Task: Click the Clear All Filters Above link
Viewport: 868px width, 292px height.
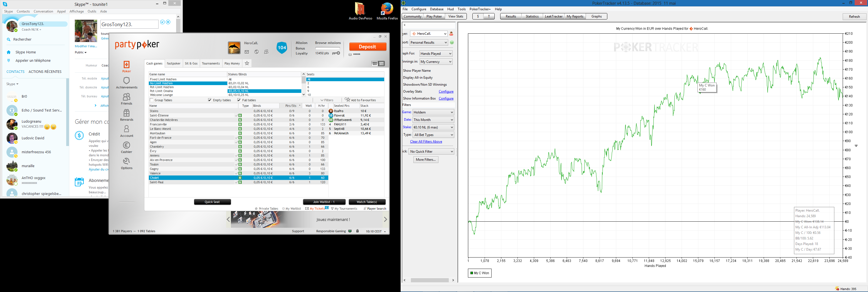Action: (426, 142)
